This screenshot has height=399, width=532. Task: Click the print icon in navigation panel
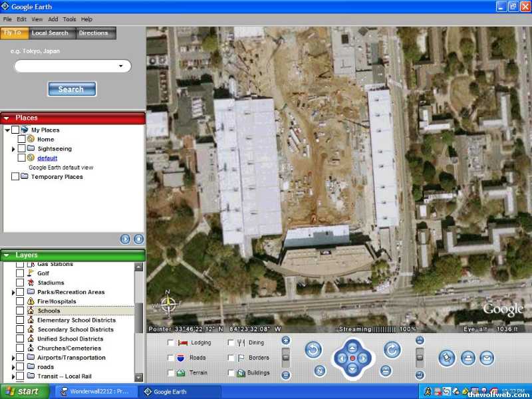[467, 358]
